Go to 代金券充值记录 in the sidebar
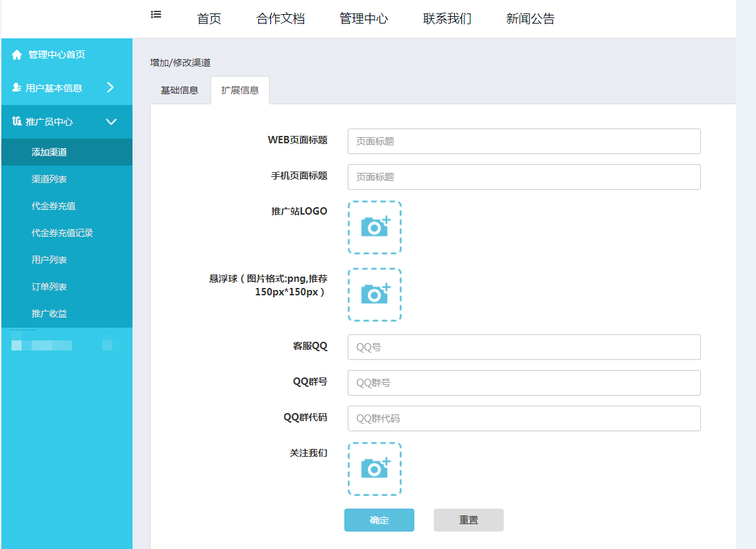The height and width of the screenshot is (549, 756). click(x=62, y=233)
